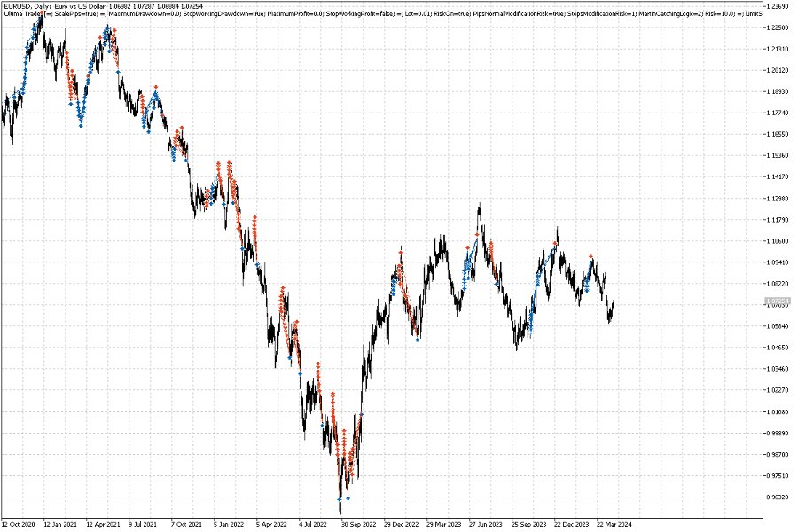
Task: Select the 12 Oct 2020 date label
Action: coord(19,524)
